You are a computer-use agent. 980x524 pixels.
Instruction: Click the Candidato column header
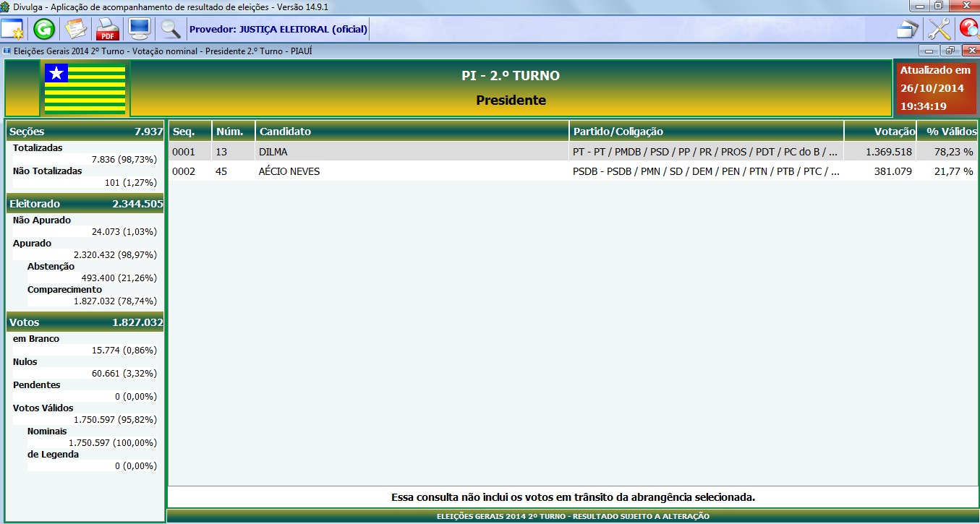[x=412, y=132]
